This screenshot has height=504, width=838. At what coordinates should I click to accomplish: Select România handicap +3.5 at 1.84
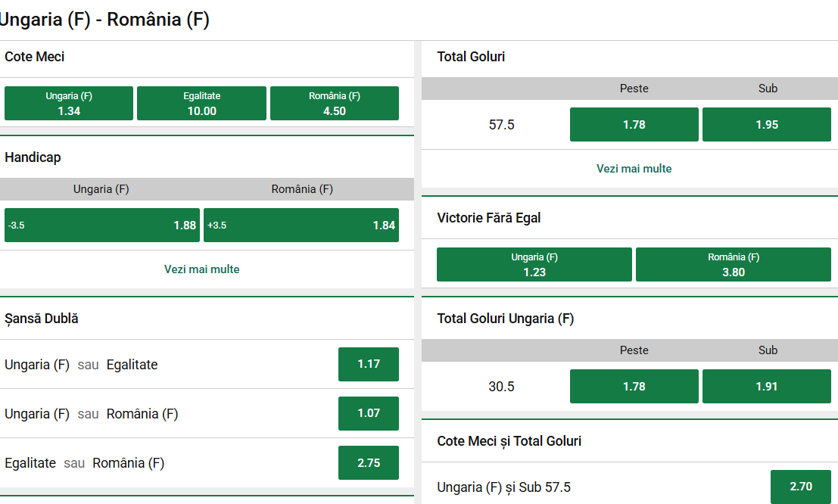coord(301,226)
